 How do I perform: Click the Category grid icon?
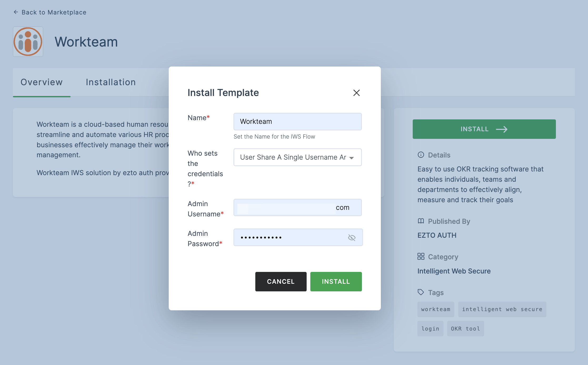[x=421, y=256]
